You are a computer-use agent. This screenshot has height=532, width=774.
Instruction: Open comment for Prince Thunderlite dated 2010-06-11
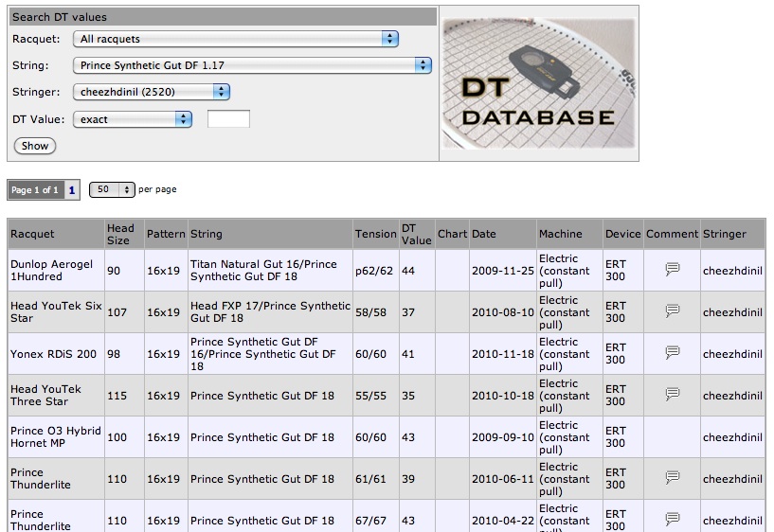(673, 478)
